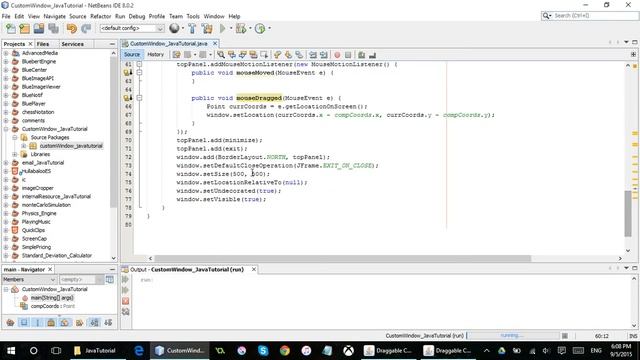Expand the AdvancedMedia project node
Screen dimensions: 640x360
6,53
